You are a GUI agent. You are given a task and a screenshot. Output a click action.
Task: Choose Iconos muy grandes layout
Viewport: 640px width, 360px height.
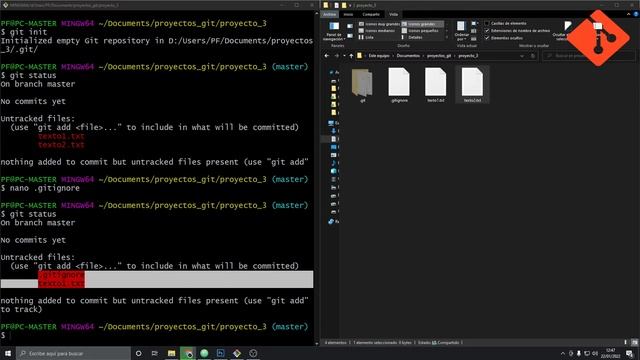(x=379, y=24)
